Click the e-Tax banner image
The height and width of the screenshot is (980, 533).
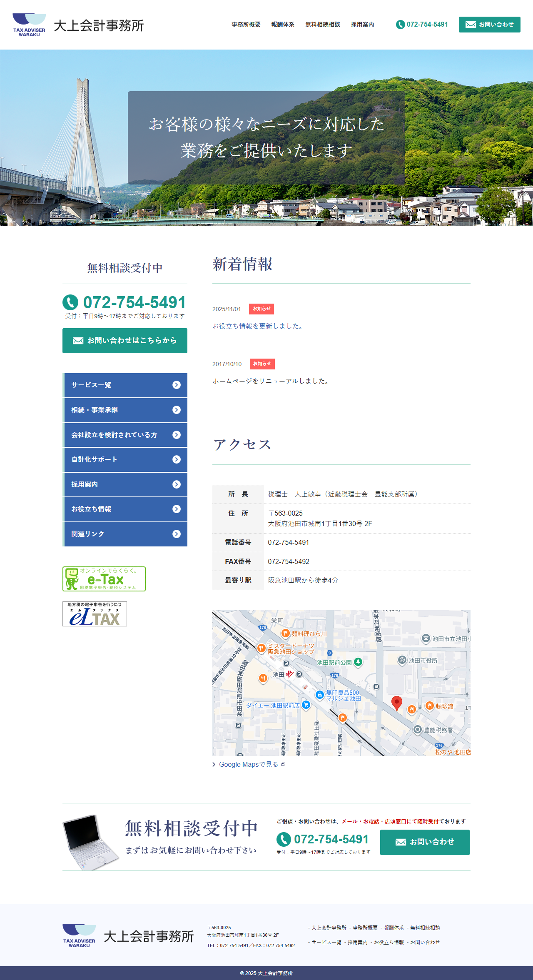(104, 579)
